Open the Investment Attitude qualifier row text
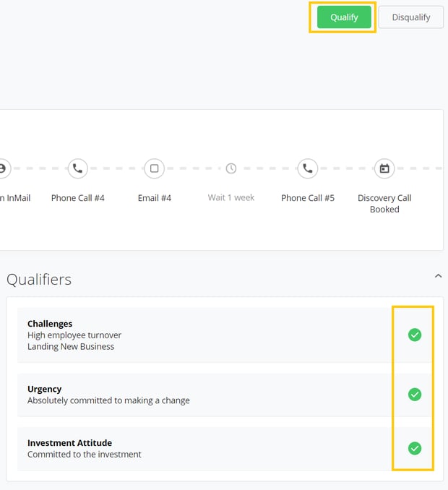This screenshot has width=448, height=490. (85, 449)
